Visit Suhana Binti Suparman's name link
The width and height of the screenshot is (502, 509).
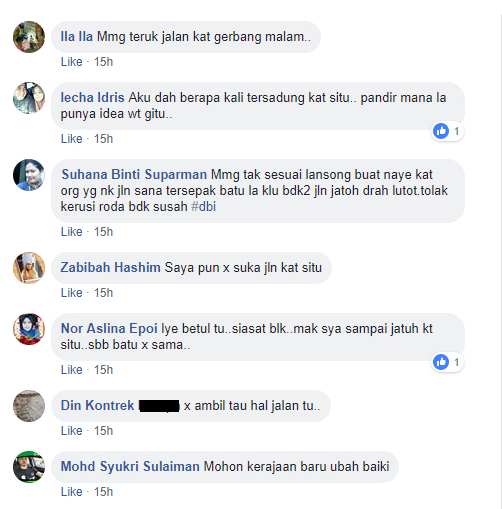(134, 175)
